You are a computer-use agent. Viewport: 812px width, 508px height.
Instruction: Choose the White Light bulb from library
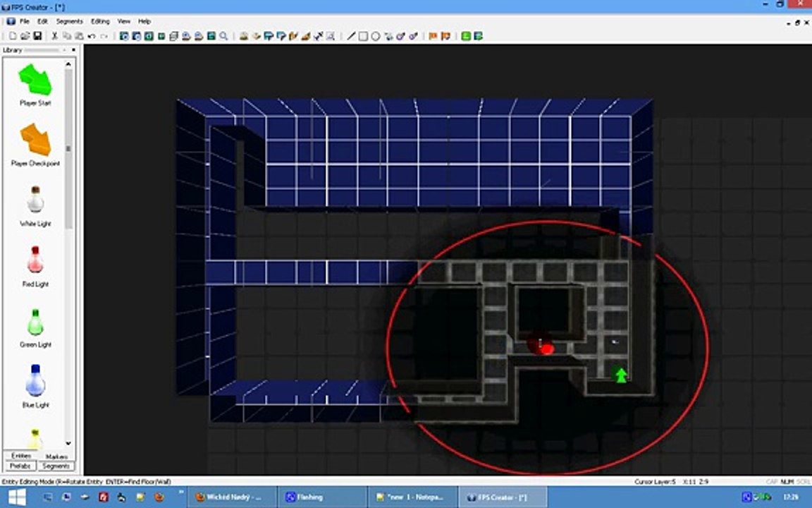(x=35, y=200)
